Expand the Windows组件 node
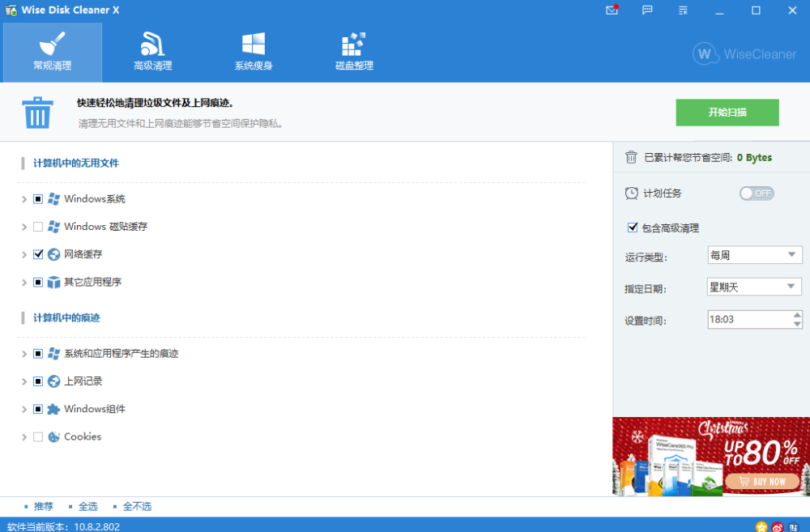The height and width of the screenshot is (532, 810). click(x=23, y=409)
